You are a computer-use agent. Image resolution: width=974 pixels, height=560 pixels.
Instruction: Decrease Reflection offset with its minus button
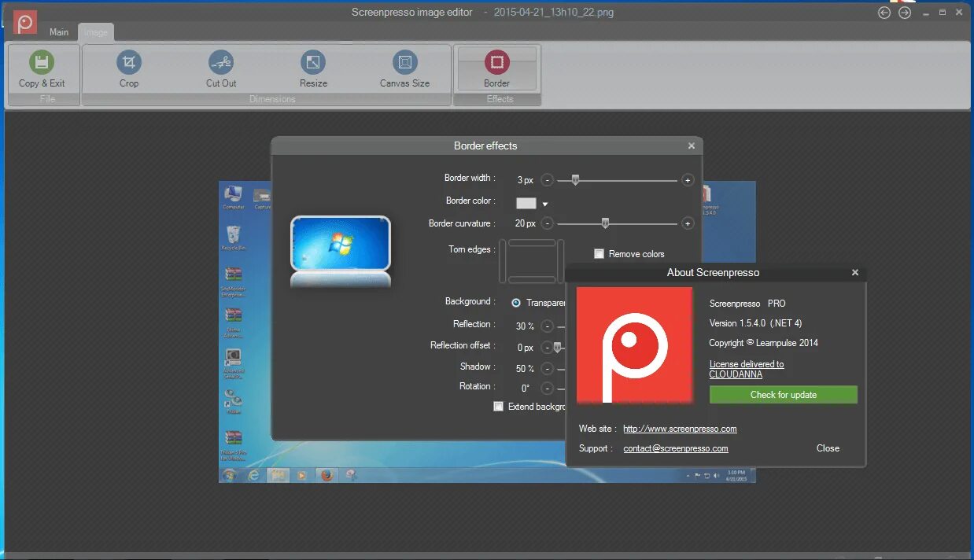point(547,347)
